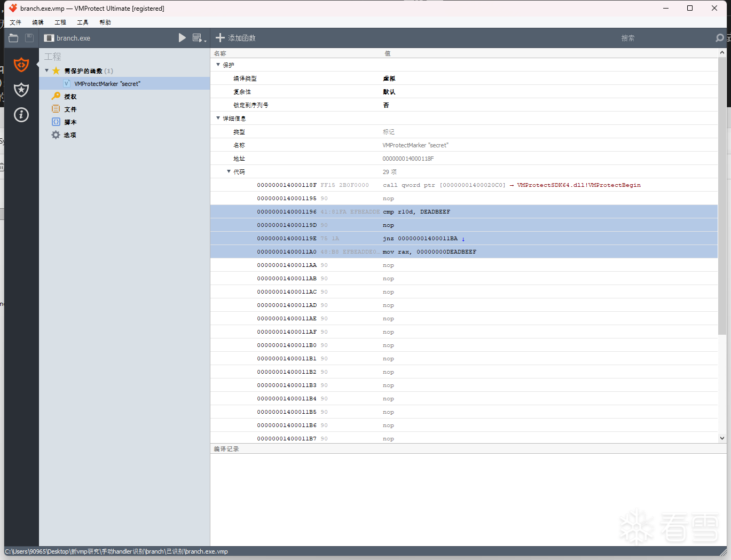Screen dimensions: 731x560
Task: Open the info circle section in the sidebar
Action: [x=21, y=114]
